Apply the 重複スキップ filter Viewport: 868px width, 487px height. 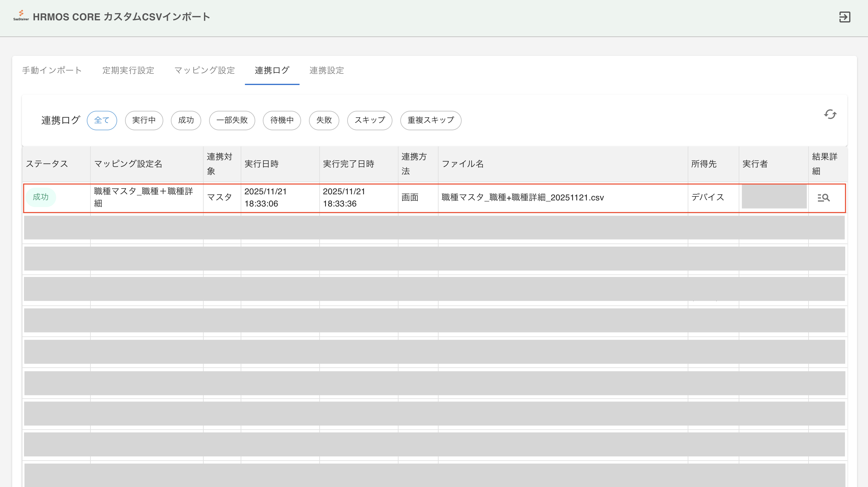coord(431,120)
